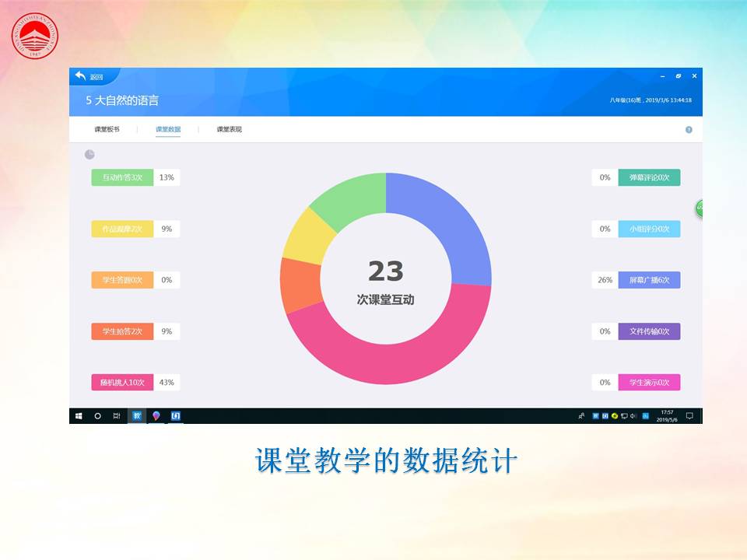This screenshot has width=747, height=560.
Task: Click the green floating side button
Action: click(x=700, y=208)
